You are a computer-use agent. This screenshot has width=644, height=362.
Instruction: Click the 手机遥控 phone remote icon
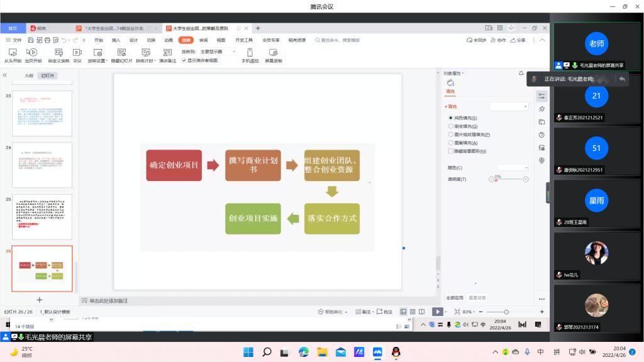(x=250, y=53)
